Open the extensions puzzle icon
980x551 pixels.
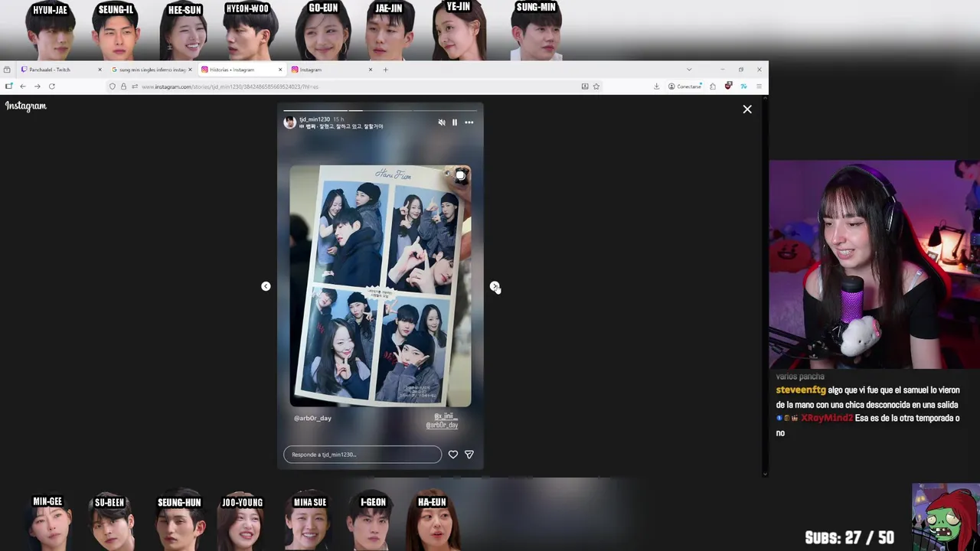713,86
